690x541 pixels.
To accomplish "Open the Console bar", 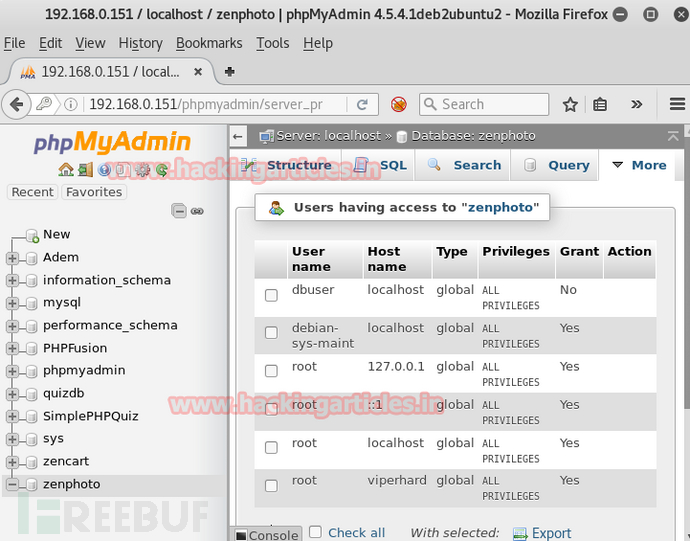I will click(x=266, y=534).
